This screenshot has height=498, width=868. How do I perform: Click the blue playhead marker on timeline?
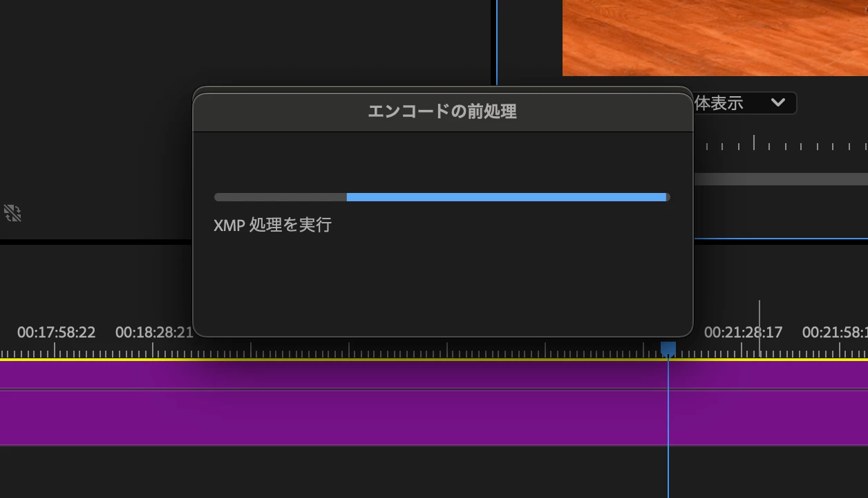coord(668,349)
